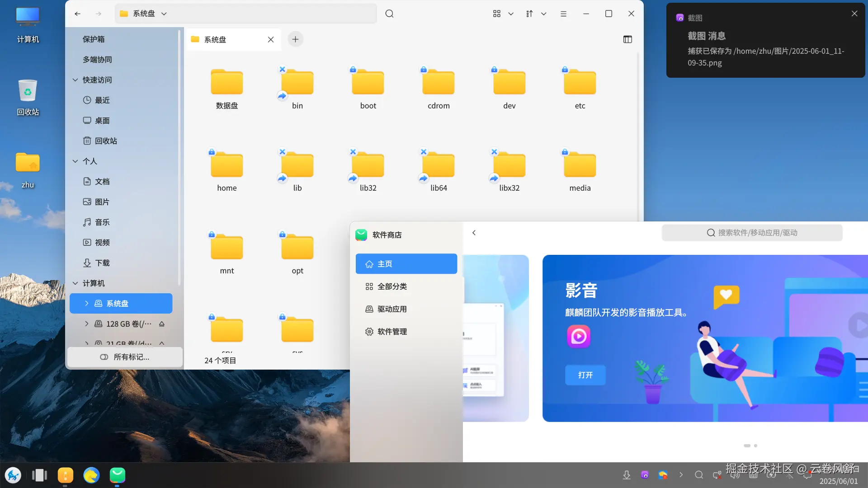This screenshot has width=868, height=488.
Task: Open the view mode grid icon
Action: click(497, 14)
